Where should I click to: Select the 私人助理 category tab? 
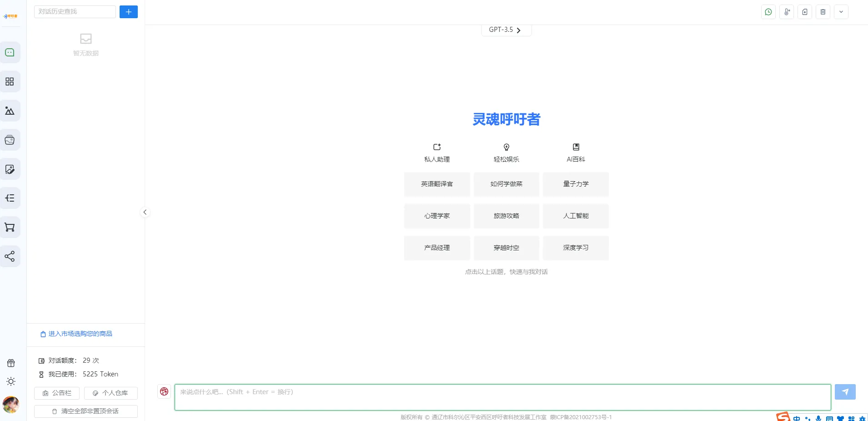click(x=437, y=153)
